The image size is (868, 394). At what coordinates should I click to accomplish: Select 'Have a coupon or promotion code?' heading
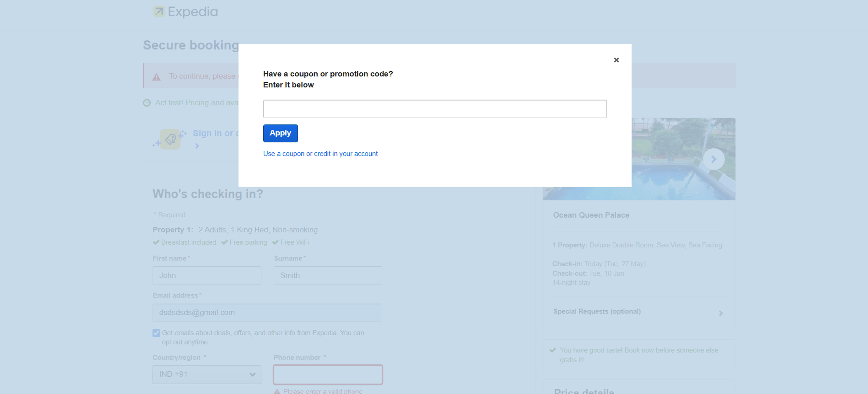[x=328, y=74]
